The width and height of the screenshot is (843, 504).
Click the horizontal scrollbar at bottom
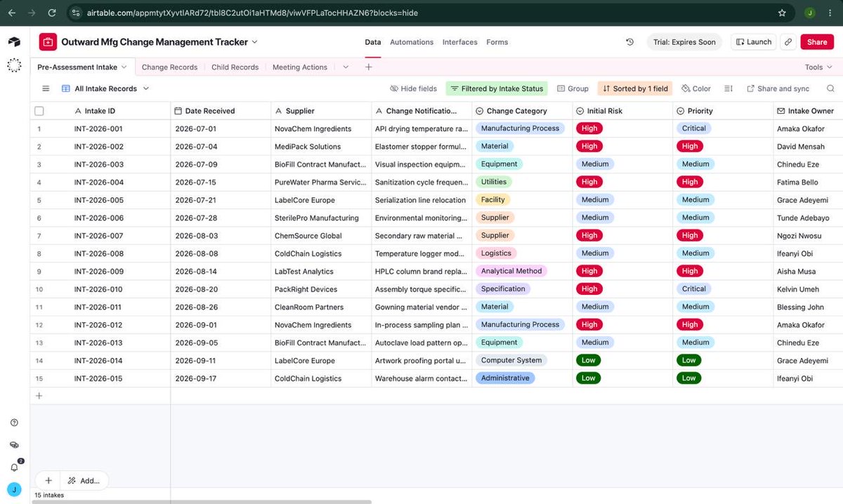pyautogui.click(x=200, y=502)
